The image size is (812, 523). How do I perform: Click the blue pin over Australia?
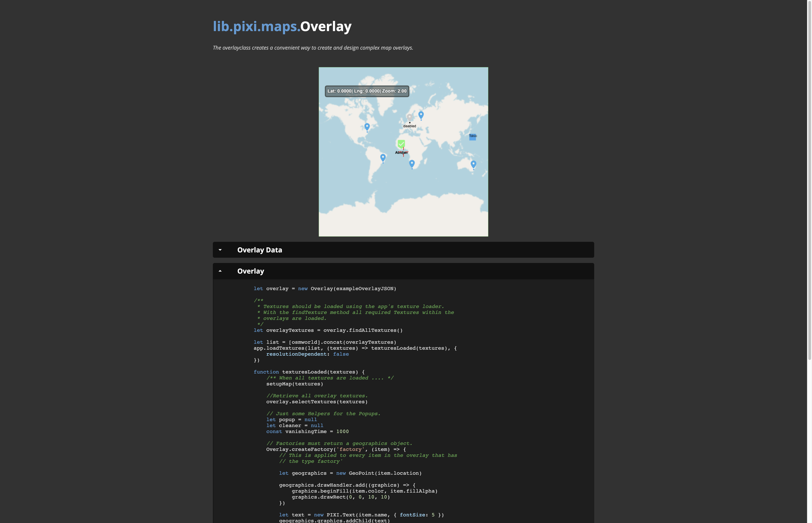(x=473, y=164)
